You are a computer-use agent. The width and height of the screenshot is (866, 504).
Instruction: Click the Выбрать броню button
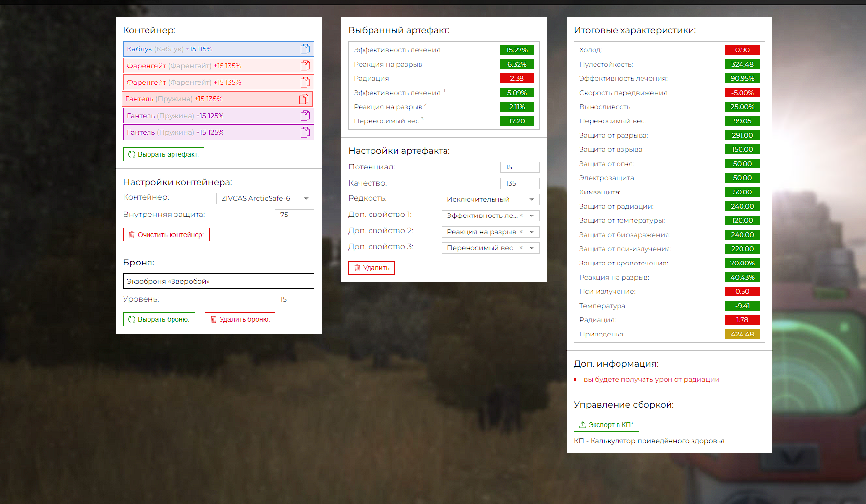click(159, 319)
